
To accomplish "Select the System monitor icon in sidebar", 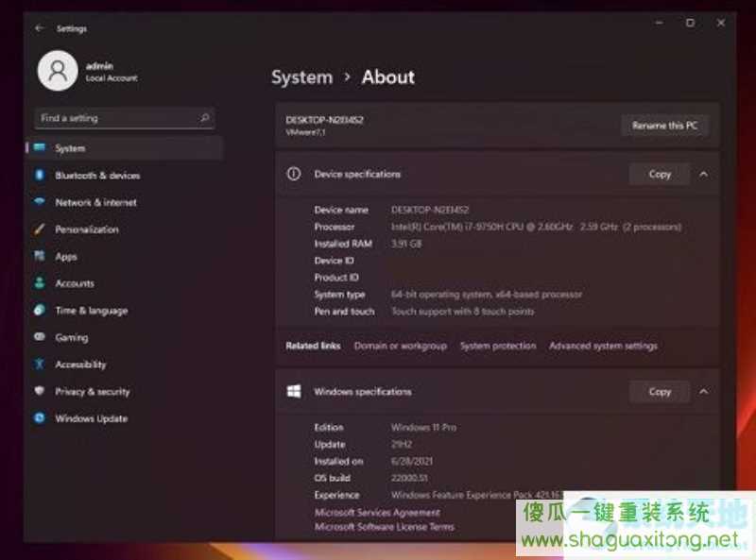I will coord(40,147).
